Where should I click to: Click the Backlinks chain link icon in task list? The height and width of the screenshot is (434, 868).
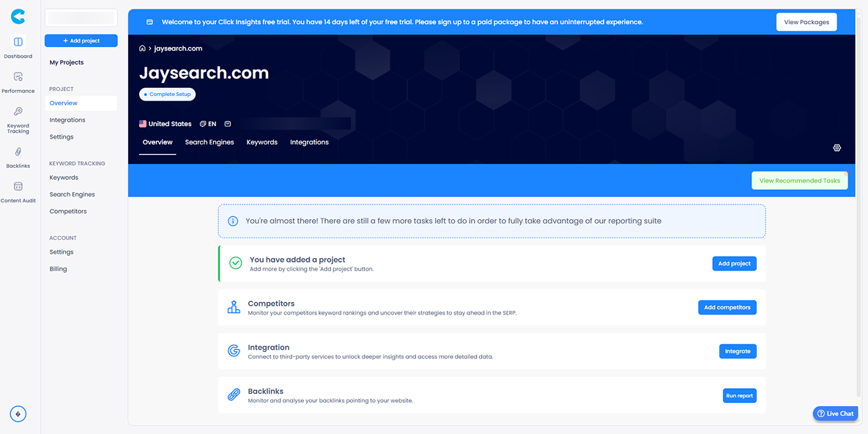(234, 395)
